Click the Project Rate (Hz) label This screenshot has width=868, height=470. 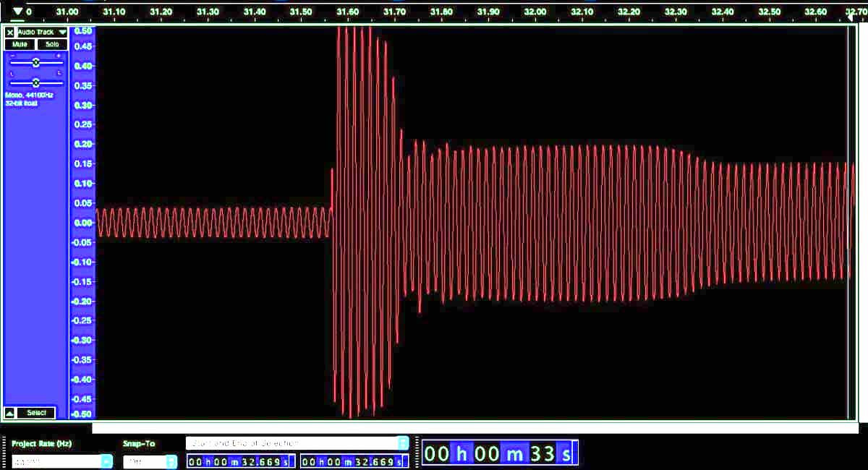coord(41,443)
